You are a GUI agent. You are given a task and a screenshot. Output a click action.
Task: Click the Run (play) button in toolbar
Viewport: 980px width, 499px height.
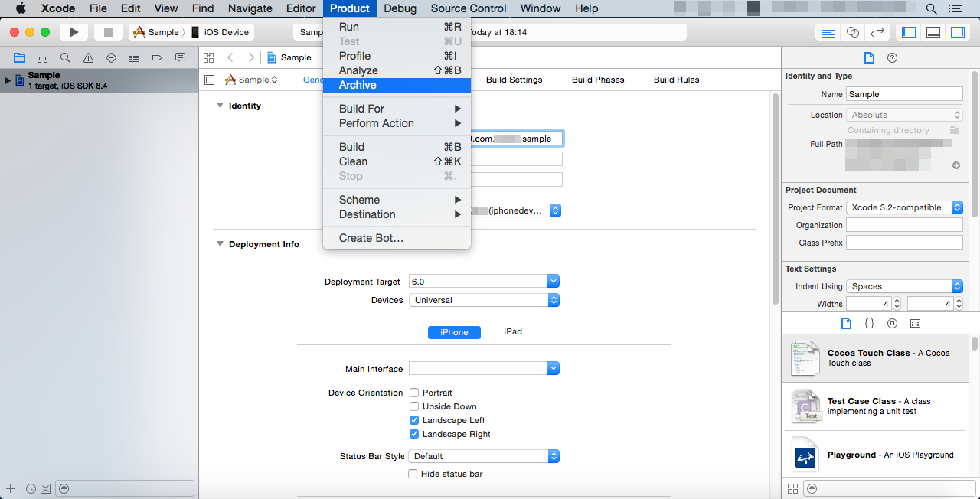pos(73,32)
